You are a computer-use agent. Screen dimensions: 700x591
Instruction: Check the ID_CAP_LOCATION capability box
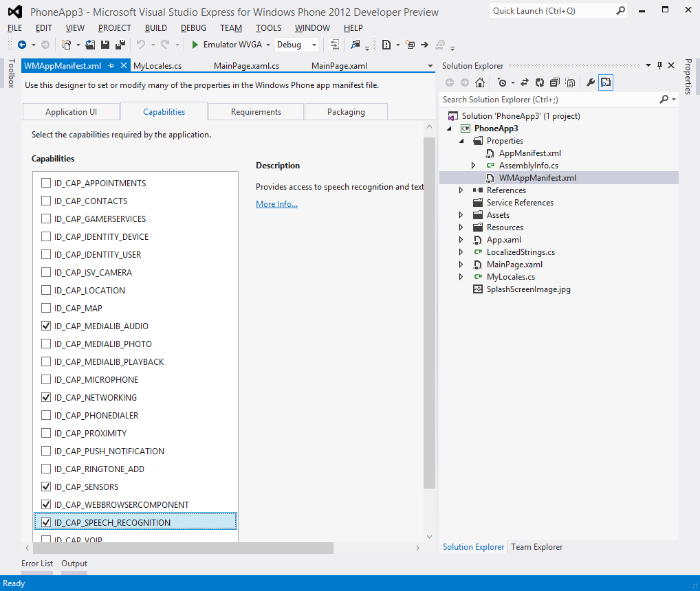46,291
